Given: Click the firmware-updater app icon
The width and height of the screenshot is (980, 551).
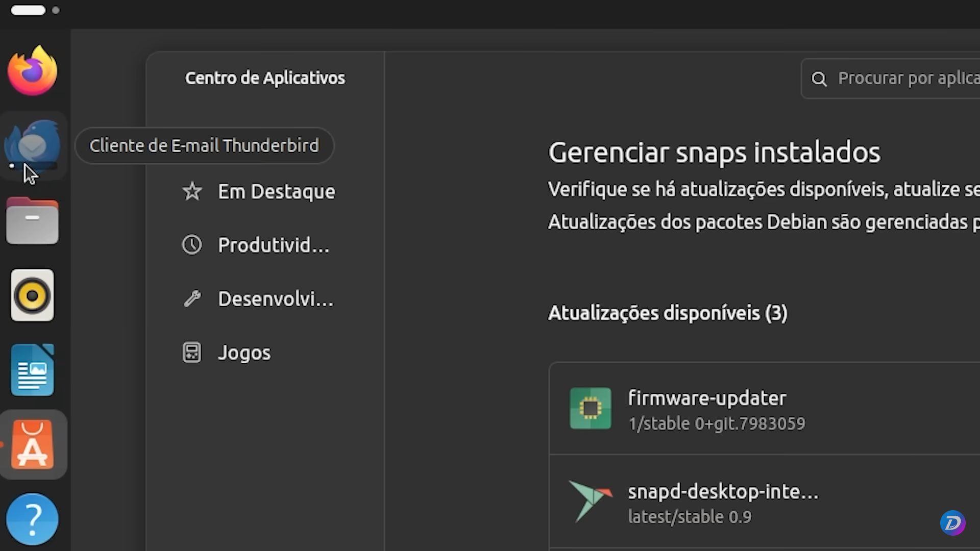Looking at the screenshot, I should click(x=590, y=409).
